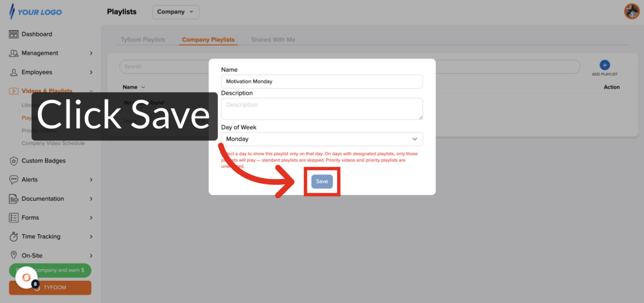Click the Dashboard icon in sidebar
The image size is (644, 303).
pos(13,34)
